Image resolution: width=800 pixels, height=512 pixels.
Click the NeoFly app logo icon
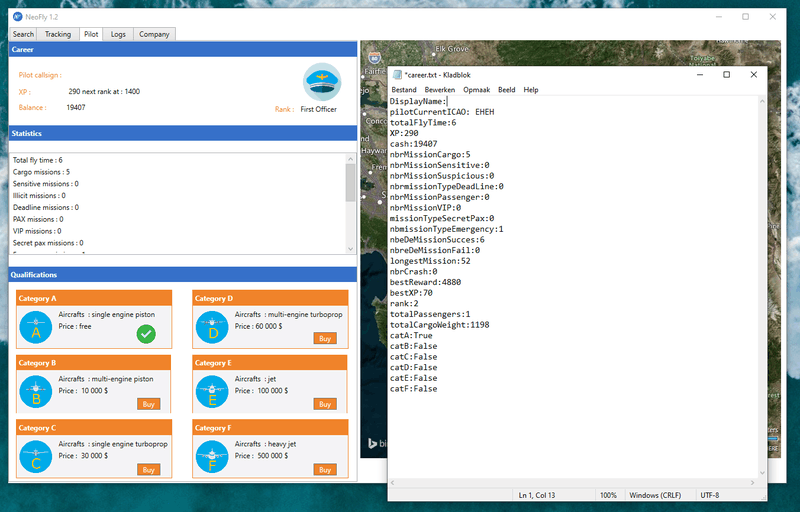[x=18, y=17]
